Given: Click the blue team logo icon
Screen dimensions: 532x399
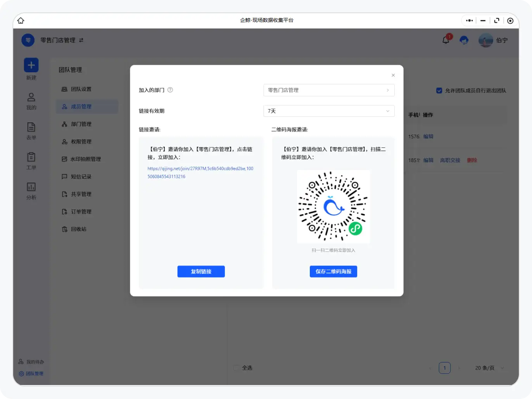Looking at the screenshot, I should coord(28,40).
